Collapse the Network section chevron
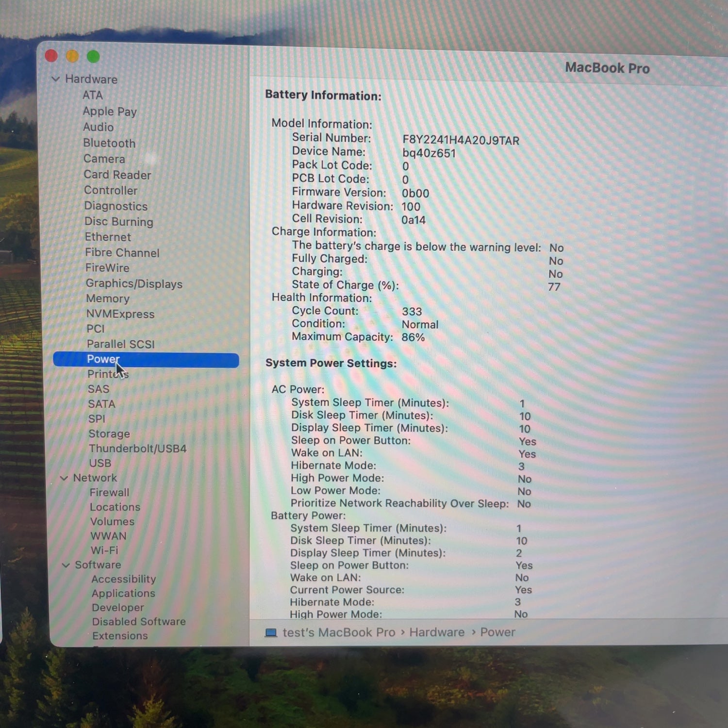728x728 pixels. (64, 478)
